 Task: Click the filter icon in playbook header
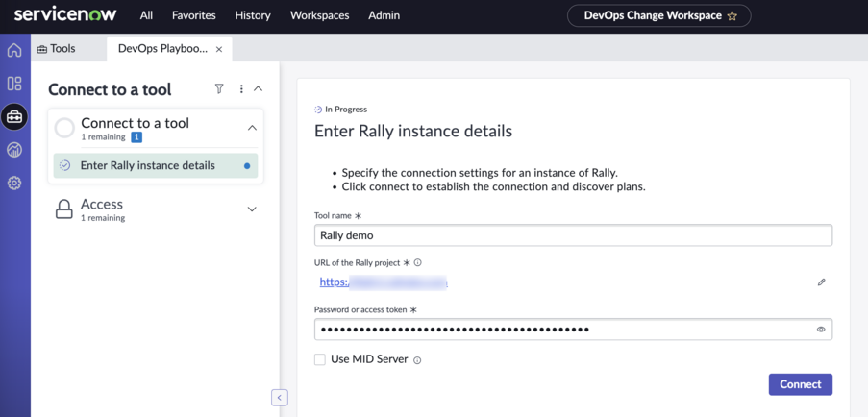pos(219,88)
